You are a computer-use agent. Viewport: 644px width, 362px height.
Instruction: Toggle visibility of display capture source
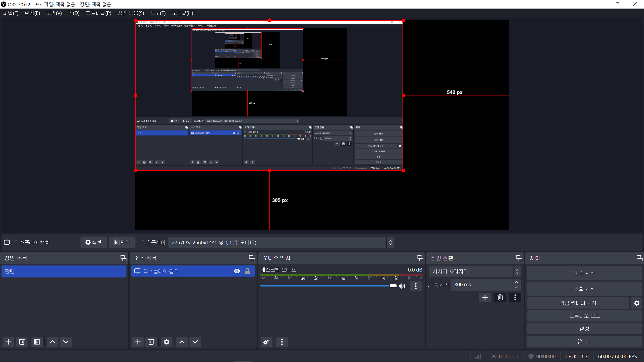coord(237,271)
